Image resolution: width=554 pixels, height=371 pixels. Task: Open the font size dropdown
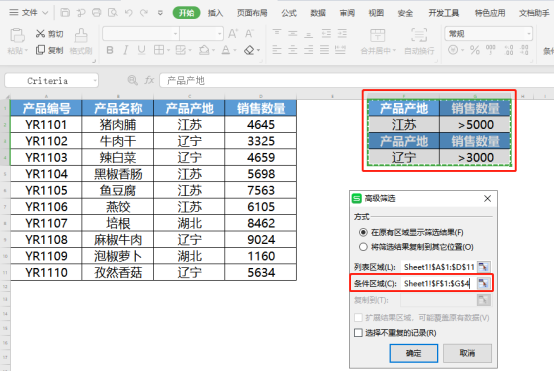(x=220, y=34)
